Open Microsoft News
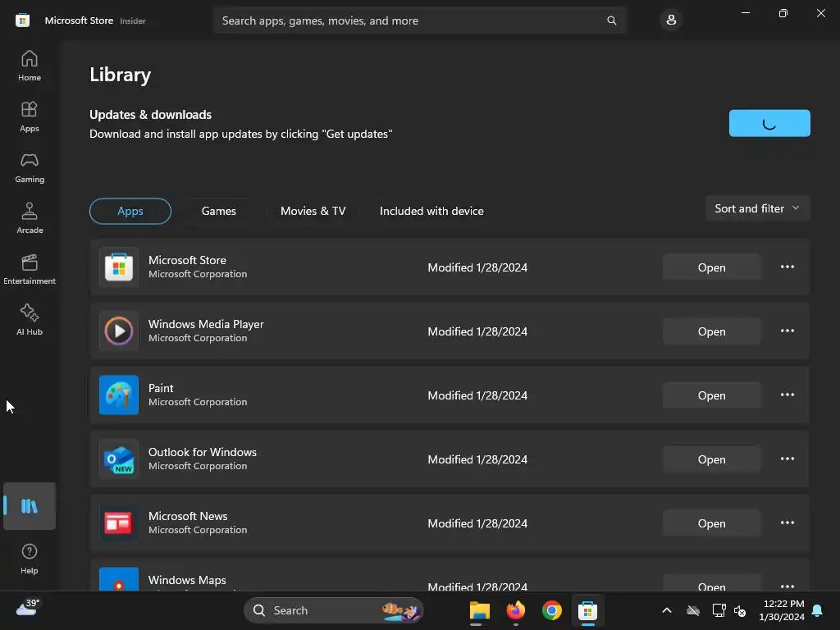This screenshot has height=630, width=840. coord(711,523)
